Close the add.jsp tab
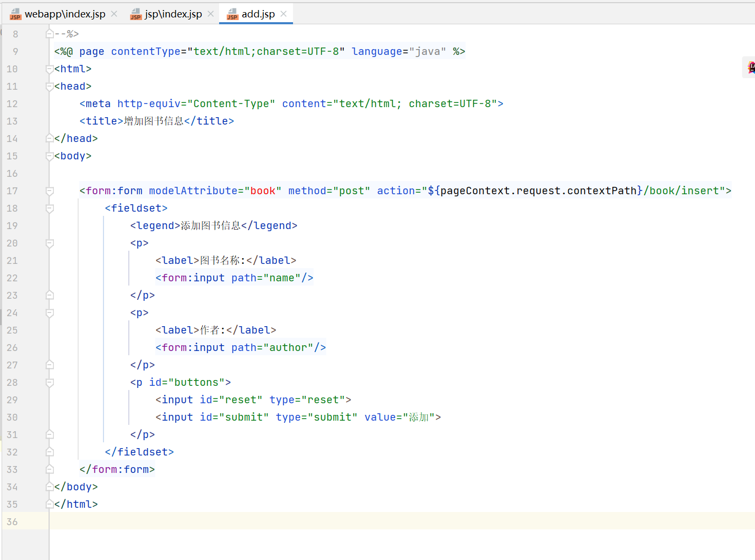This screenshot has width=755, height=560. tap(284, 14)
